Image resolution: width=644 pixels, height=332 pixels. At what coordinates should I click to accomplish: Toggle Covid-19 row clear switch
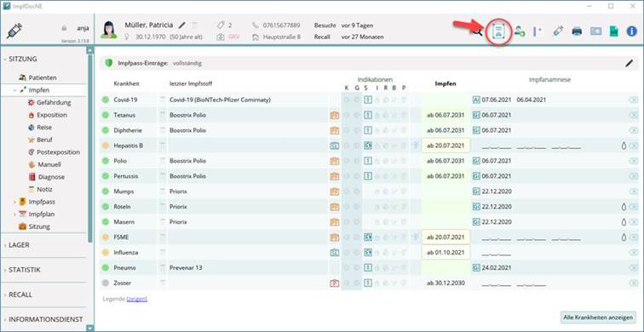click(633, 100)
